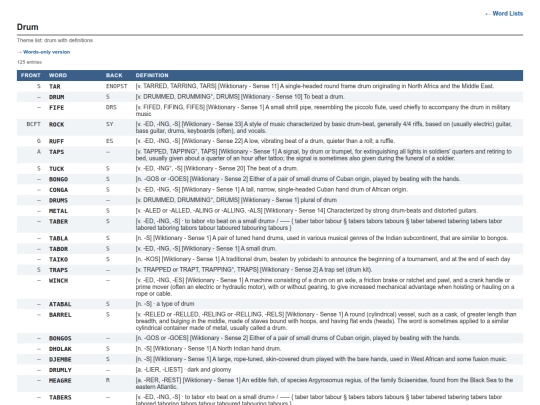Select the word TAIKO
Viewport: 540px width, 405px height.
click(59, 259)
